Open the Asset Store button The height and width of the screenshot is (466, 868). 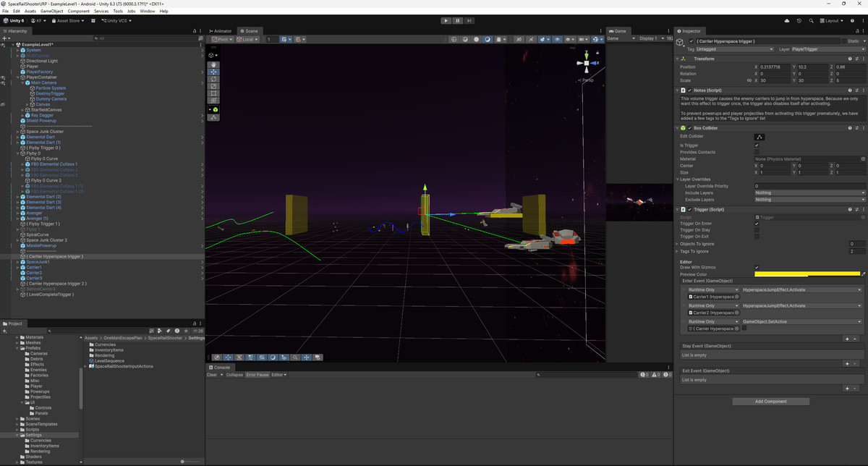68,21
